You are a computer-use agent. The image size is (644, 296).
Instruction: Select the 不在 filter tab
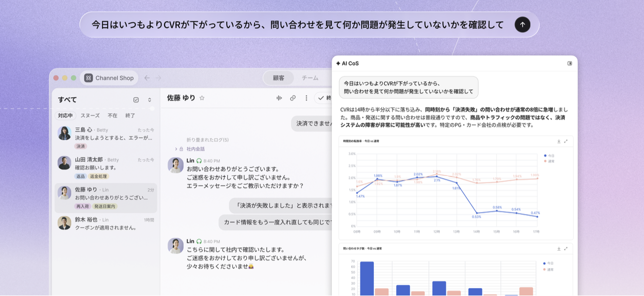[113, 115]
